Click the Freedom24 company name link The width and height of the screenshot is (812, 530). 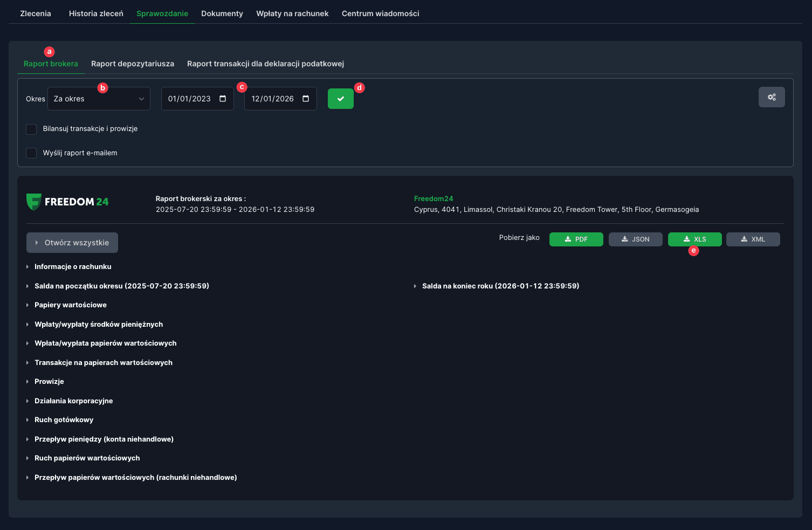click(x=433, y=199)
